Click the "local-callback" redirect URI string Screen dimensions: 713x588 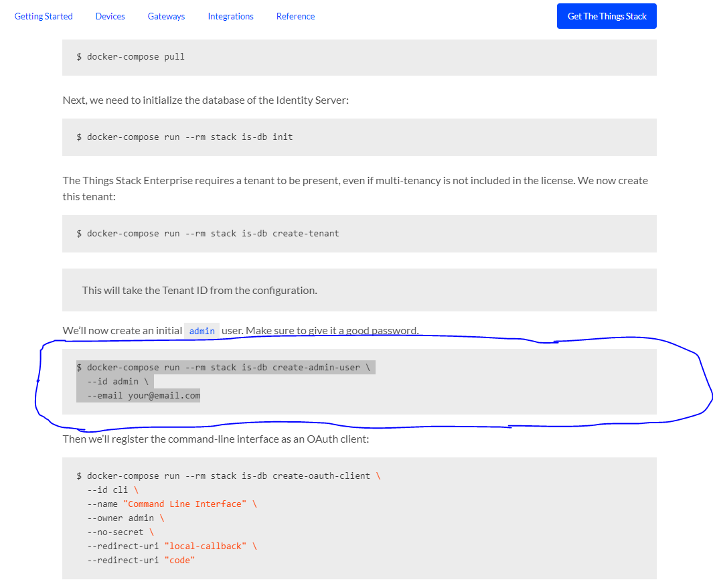(x=205, y=546)
